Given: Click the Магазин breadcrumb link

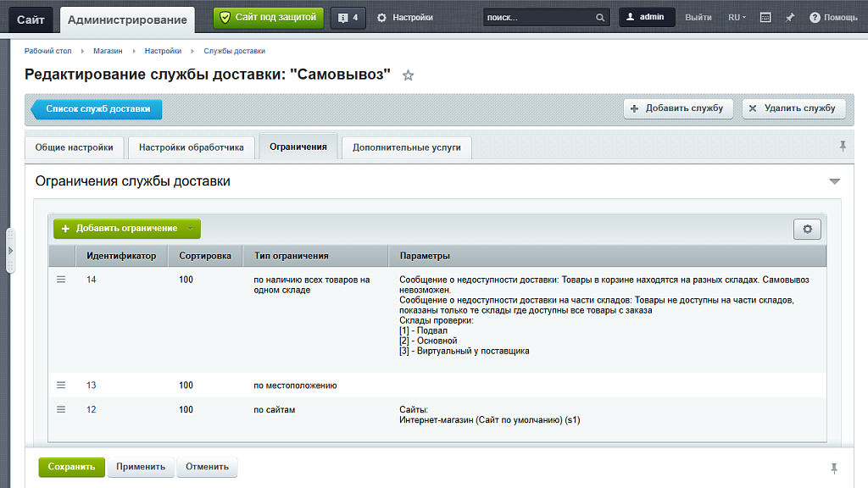Looking at the screenshot, I should pyautogui.click(x=108, y=51).
